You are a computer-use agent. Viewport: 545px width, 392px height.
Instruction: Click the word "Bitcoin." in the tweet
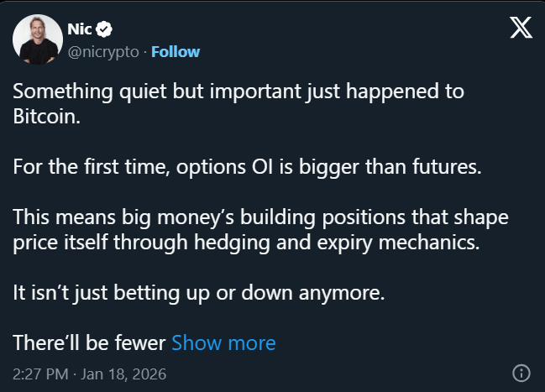tap(47, 116)
